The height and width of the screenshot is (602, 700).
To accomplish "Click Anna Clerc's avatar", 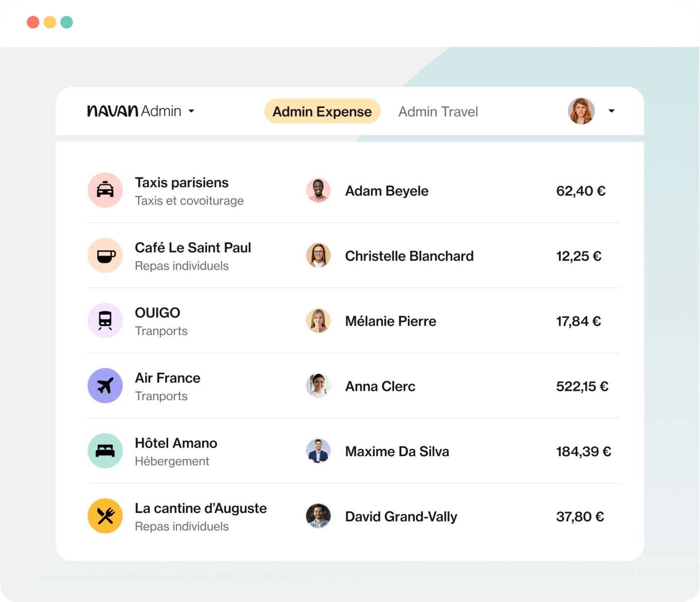I will pos(318,386).
